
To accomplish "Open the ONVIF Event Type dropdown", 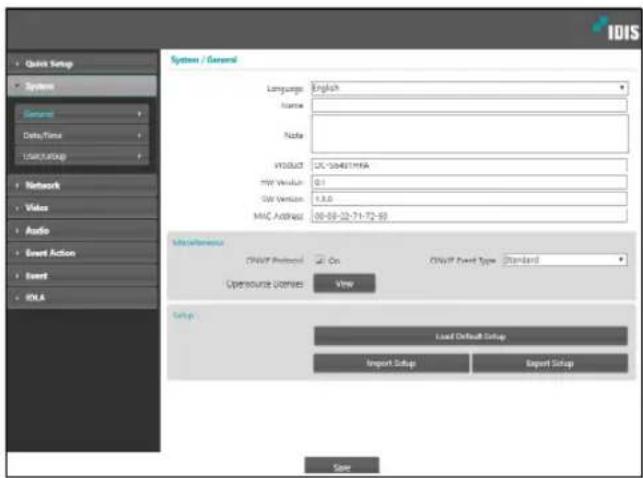I will click(565, 260).
